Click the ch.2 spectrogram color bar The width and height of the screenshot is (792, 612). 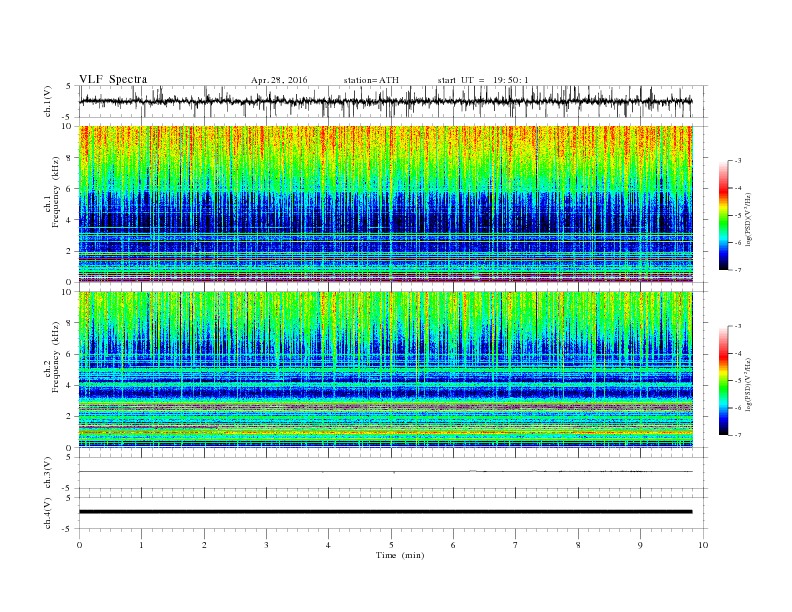[724, 381]
